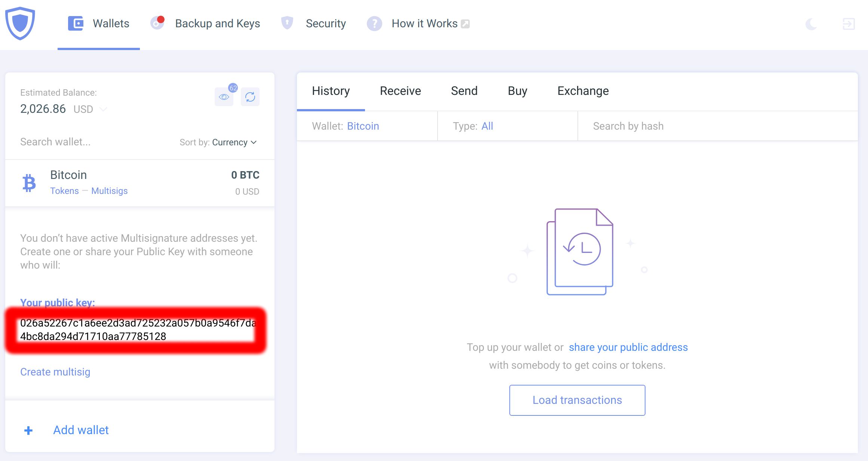The image size is (868, 461).
Task: Open the Type: All filter
Action: click(x=508, y=126)
